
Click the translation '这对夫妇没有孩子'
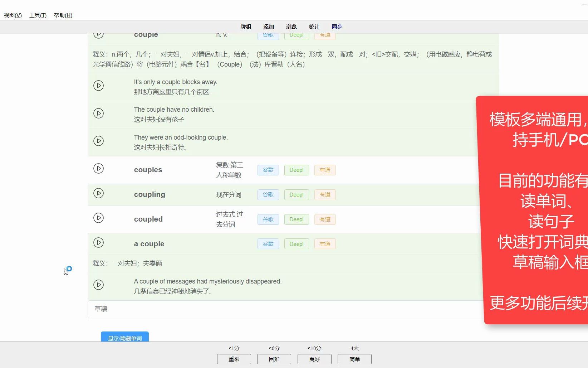(159, 120)
